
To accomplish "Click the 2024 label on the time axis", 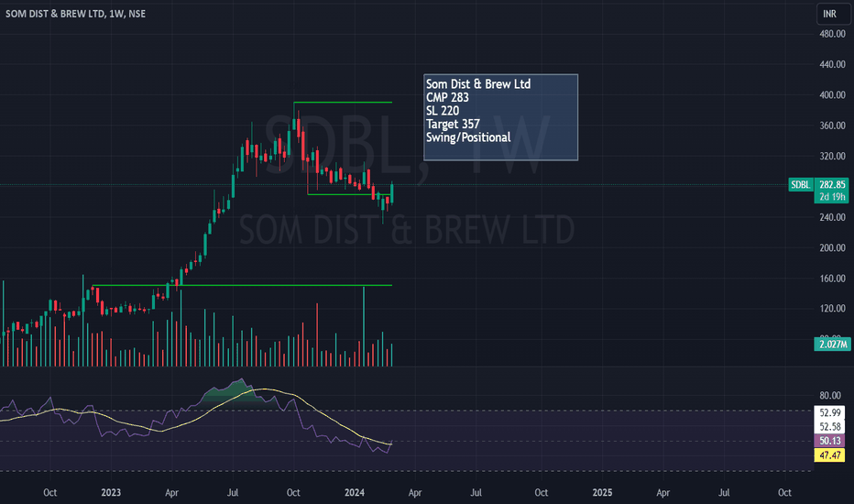I will [x=355, y=493].
